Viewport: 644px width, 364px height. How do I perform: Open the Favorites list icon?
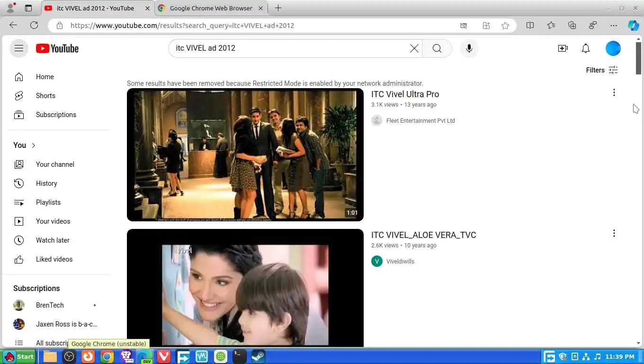click(551, 26)
